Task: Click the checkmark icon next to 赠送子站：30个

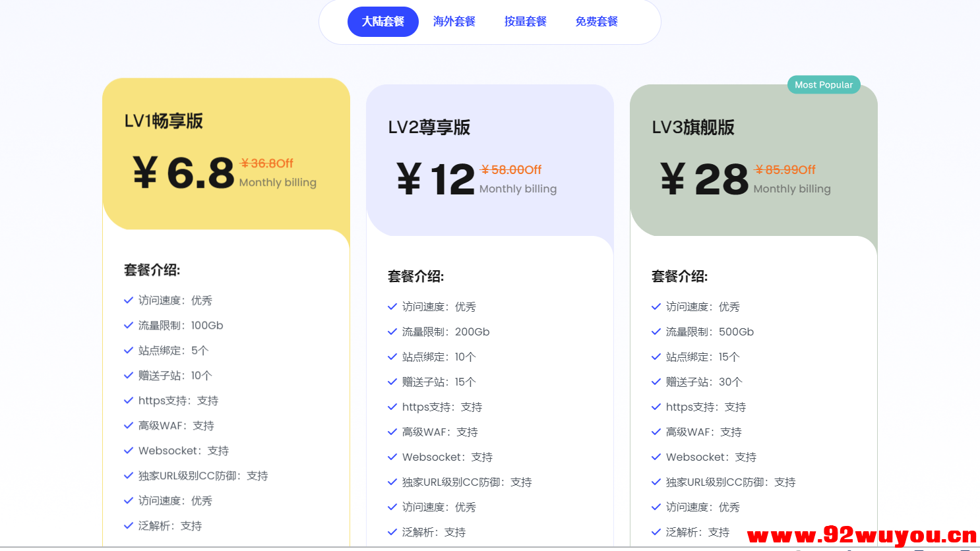Action: point(656,382)
